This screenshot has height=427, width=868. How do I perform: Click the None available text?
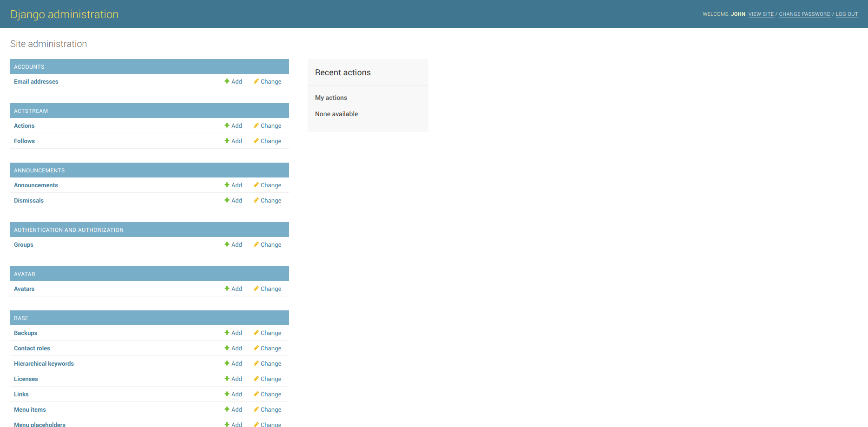coord(336,114)
